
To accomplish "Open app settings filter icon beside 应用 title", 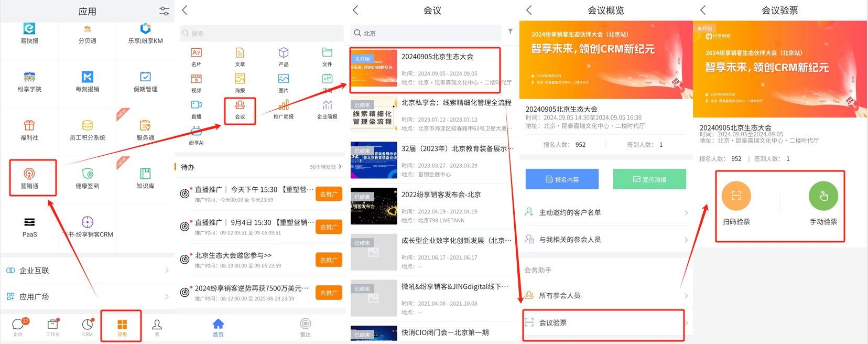I will 164,11.
